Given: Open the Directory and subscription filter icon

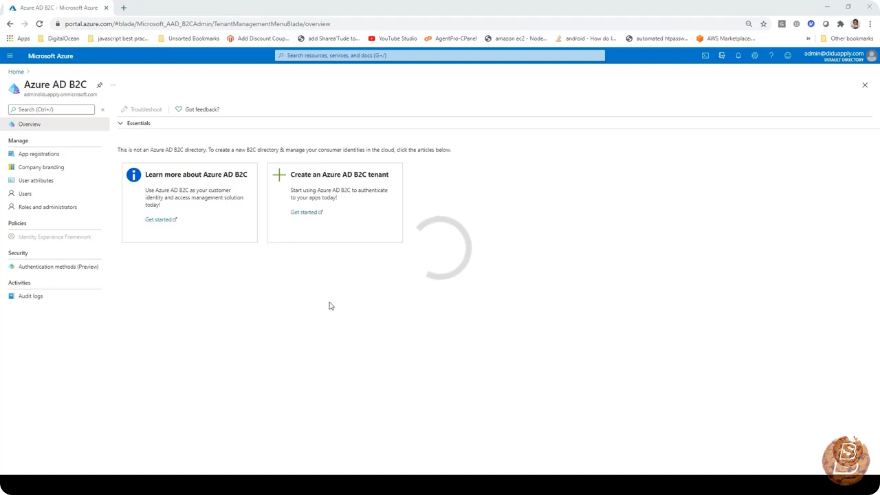Looking at the screenshot, I should [x=722, y=56].
